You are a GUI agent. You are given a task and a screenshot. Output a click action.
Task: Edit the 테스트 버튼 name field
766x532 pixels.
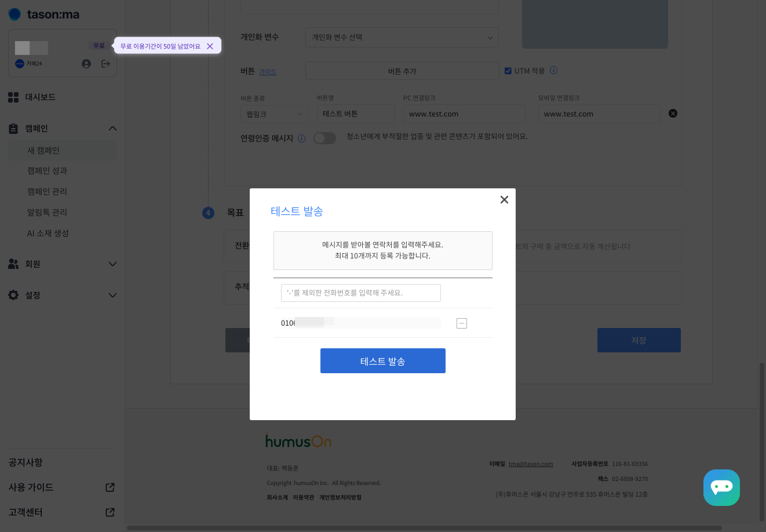356,114
